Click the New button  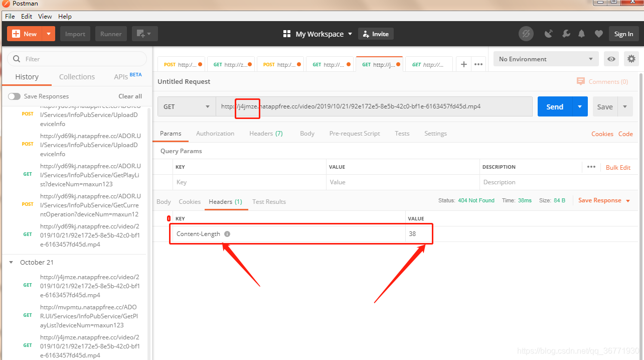(x=25, y=34)
